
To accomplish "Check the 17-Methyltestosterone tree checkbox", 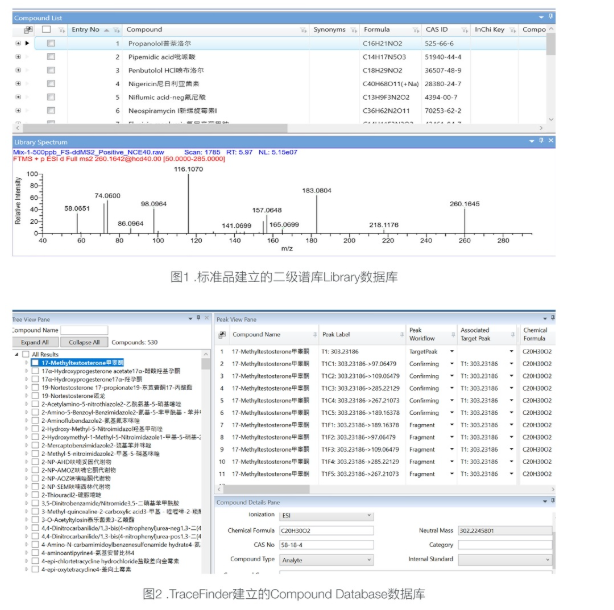I will pyautogui.click(x=35, y=363).
